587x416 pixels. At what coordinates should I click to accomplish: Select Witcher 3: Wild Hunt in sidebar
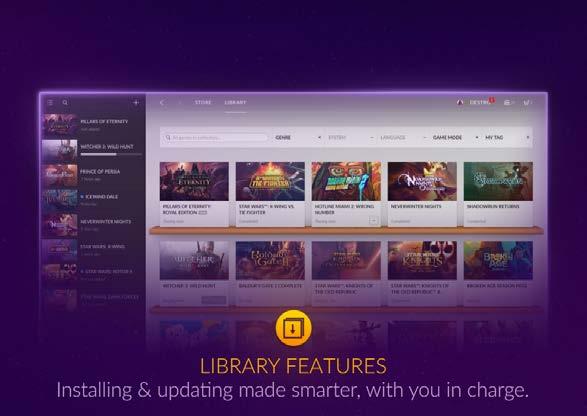(93, 150)
